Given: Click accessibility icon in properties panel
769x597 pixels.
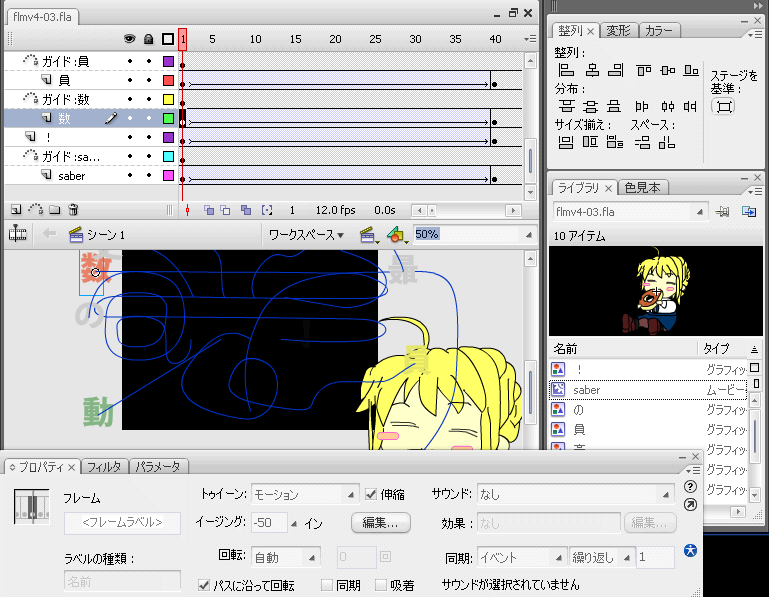Looking at the screenshot, I should tap(691, 550).
